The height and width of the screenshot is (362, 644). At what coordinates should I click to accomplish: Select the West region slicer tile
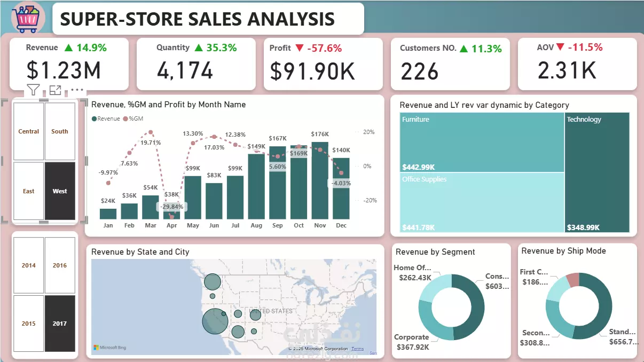(x=60, y=191)
